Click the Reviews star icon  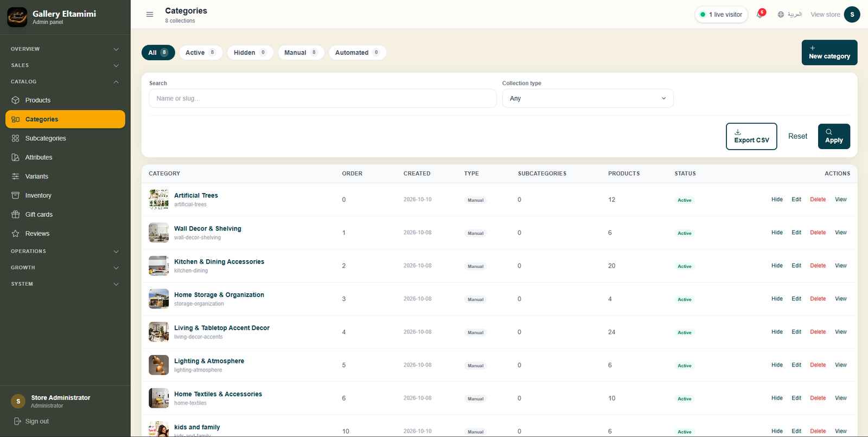pyautogui.click(x=15, y=234)
